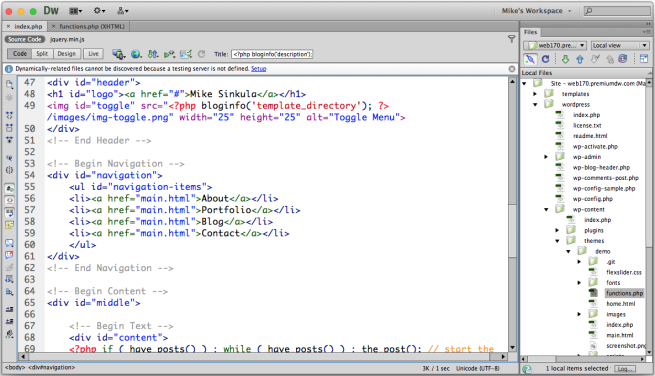The height and width of the screenshot is (376, 655).
Task: Click the connect to remote server icon
Action: pyautogui.click(x=530, y=59)
